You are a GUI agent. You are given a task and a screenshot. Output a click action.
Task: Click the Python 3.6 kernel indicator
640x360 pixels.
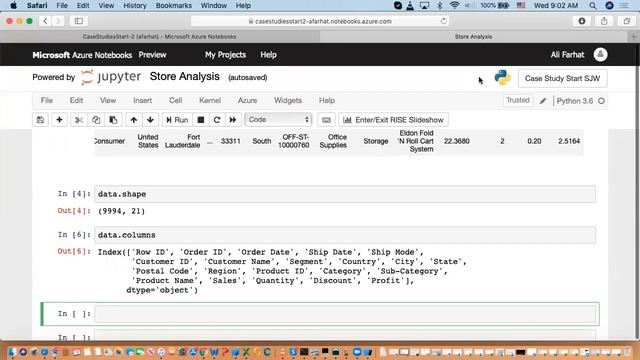[x=575, y=101]
